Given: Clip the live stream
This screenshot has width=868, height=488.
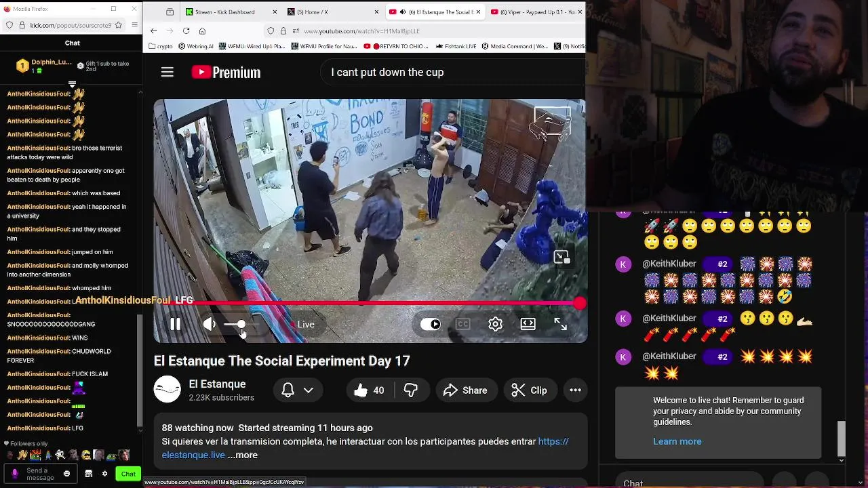Looking at the screenshot, I should [x=529, y=390].
